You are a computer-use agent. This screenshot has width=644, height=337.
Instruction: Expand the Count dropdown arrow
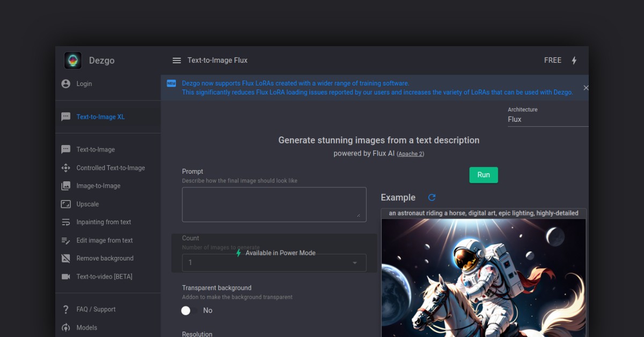click(355, 263)
